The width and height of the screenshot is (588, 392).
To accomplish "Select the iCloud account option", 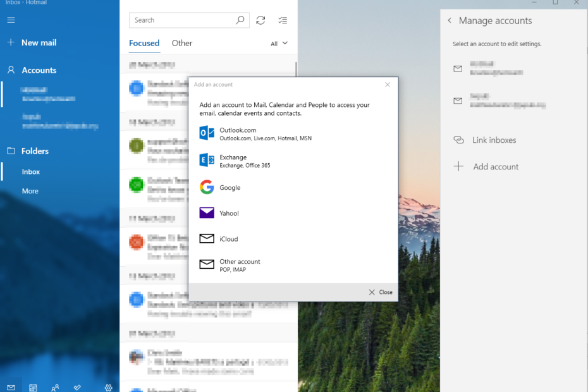I will click(x=219, y=239).
